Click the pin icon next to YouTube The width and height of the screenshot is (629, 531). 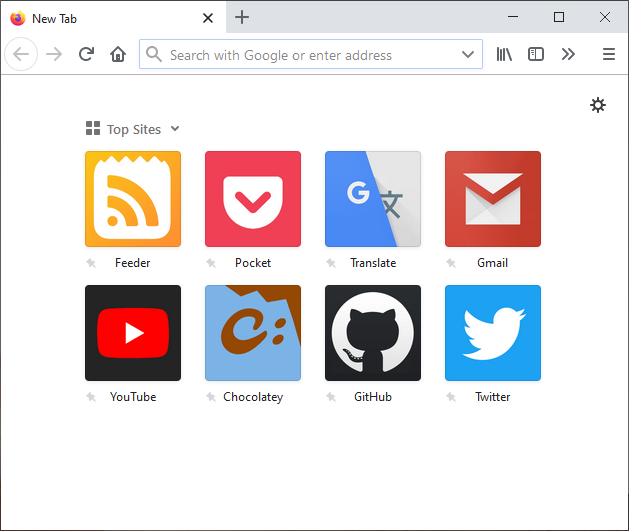point(91,397)
